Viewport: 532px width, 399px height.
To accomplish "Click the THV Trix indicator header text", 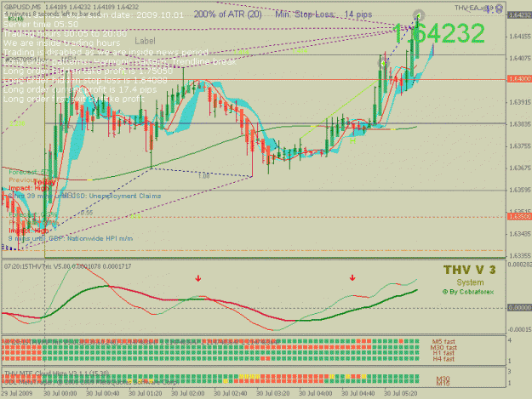I will click(x=67, y=266).
